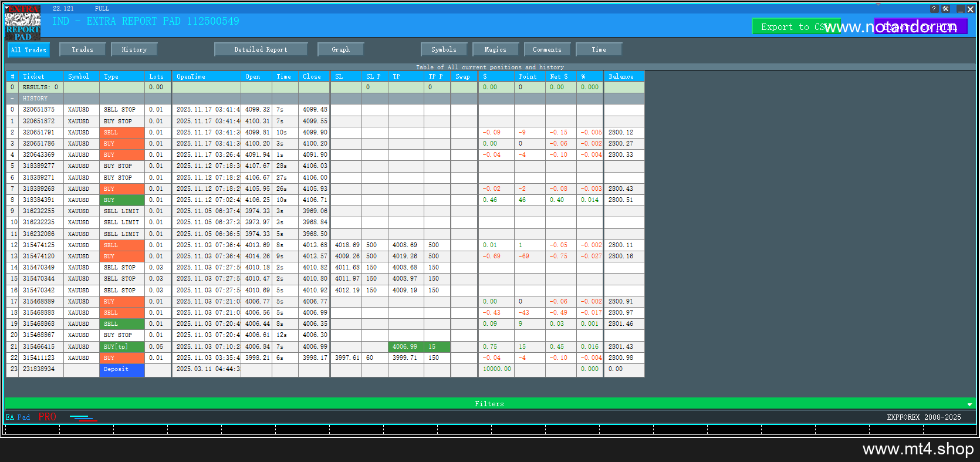Click the BUY[tp] cell of ticket 315466415
This screenshot has height=462, width=980.
click(x=122, y=347)
